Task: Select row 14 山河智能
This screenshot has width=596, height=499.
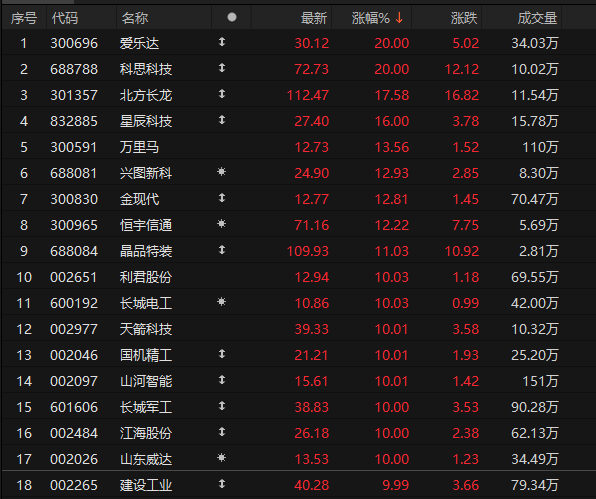Action: pos(298,381)
